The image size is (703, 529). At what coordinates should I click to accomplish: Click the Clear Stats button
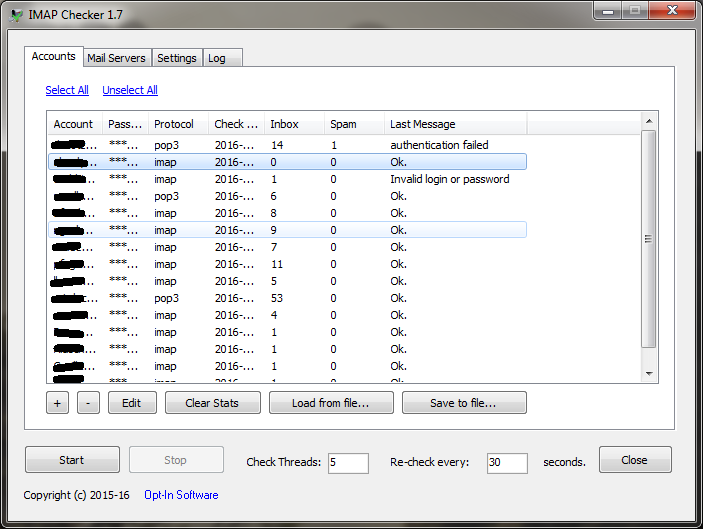point(210,403)
